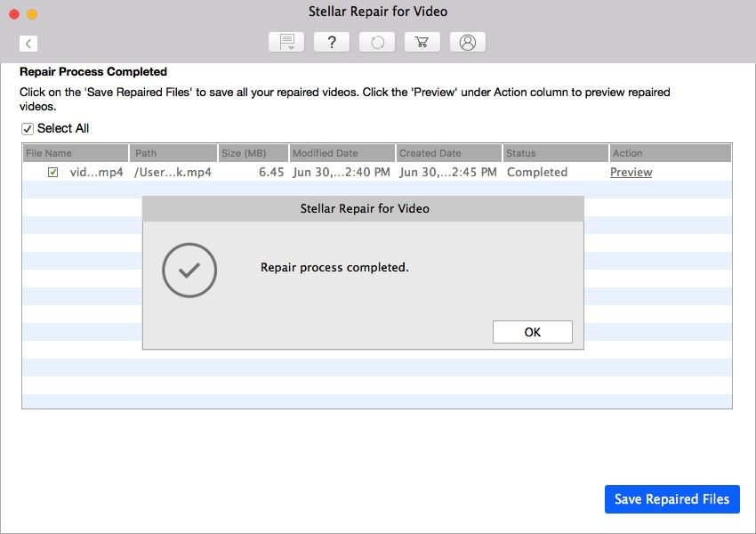Image resolution: width=756 pixels, height=534 pixels.
Task: Click the Path column header
Action: (x=173, y=153)
